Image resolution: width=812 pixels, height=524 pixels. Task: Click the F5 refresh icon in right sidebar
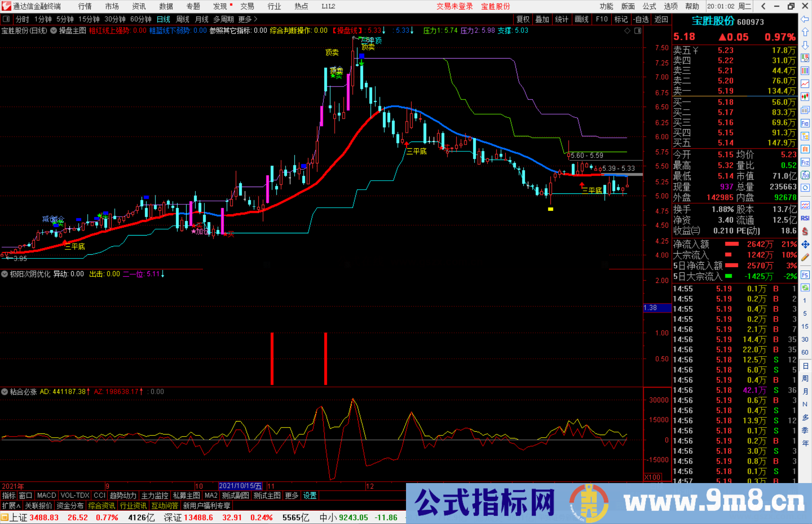pos(805,275)
